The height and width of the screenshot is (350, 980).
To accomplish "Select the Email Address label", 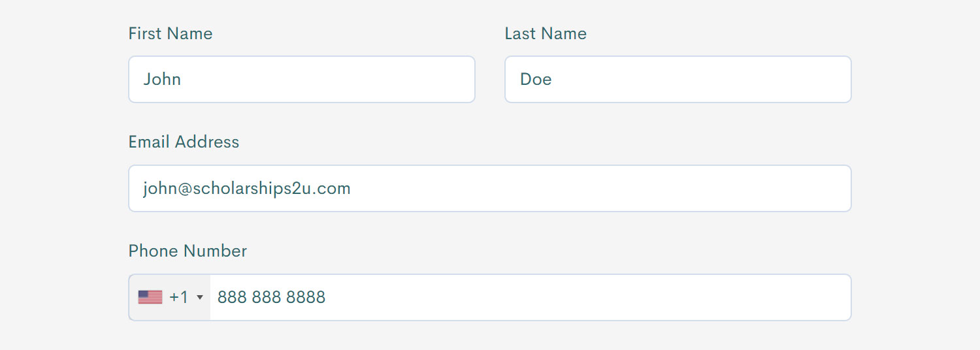I will tap(184, 142).
